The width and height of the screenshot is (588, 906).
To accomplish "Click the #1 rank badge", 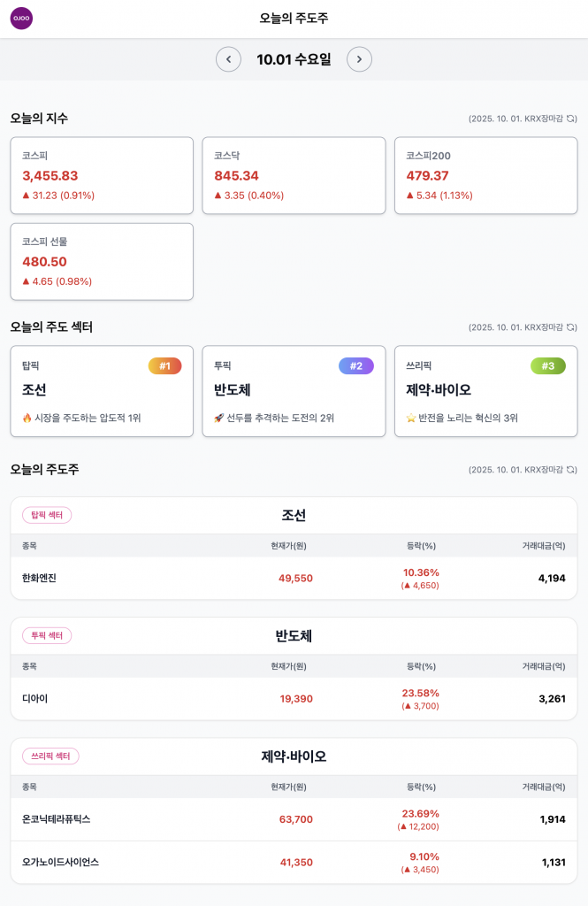I will pos(164,366).
